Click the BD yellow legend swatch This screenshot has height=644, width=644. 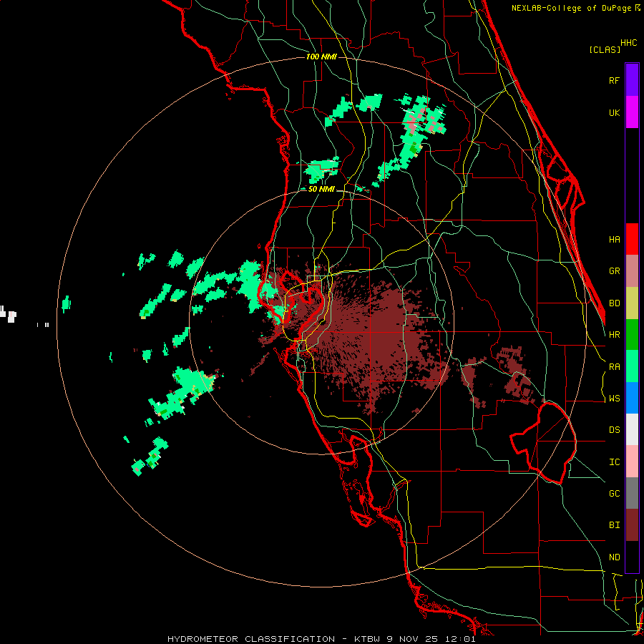pos(632,303)
